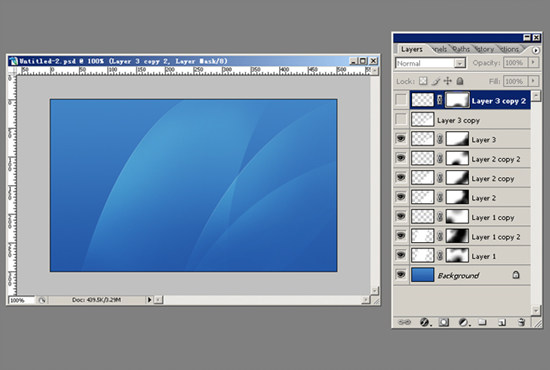Create new adjustment layer icon
The image size is (550, 370).
[463, 322]
